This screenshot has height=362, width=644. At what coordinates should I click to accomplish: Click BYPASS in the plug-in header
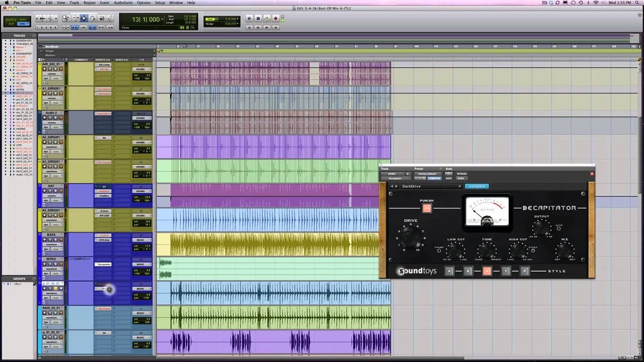coord(462,174)
